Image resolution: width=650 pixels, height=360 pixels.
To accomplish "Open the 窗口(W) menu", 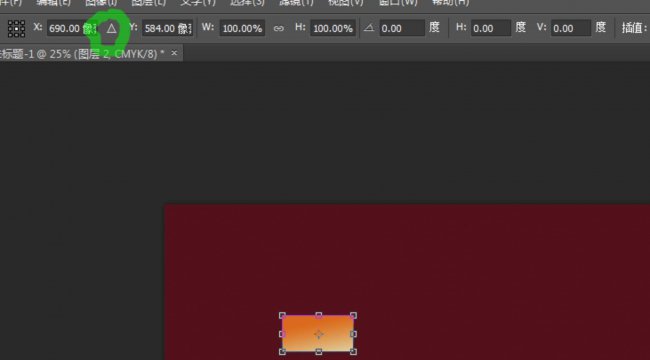I will (x=398, y=2).
